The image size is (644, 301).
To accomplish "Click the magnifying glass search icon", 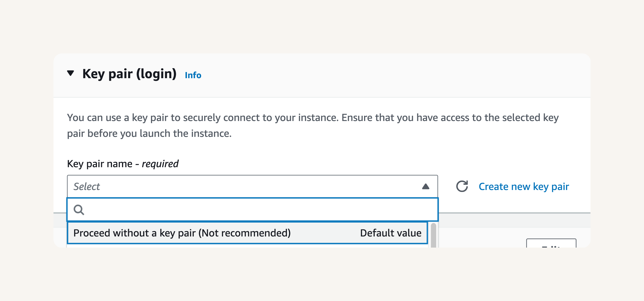I will click(x=79, y=210).
